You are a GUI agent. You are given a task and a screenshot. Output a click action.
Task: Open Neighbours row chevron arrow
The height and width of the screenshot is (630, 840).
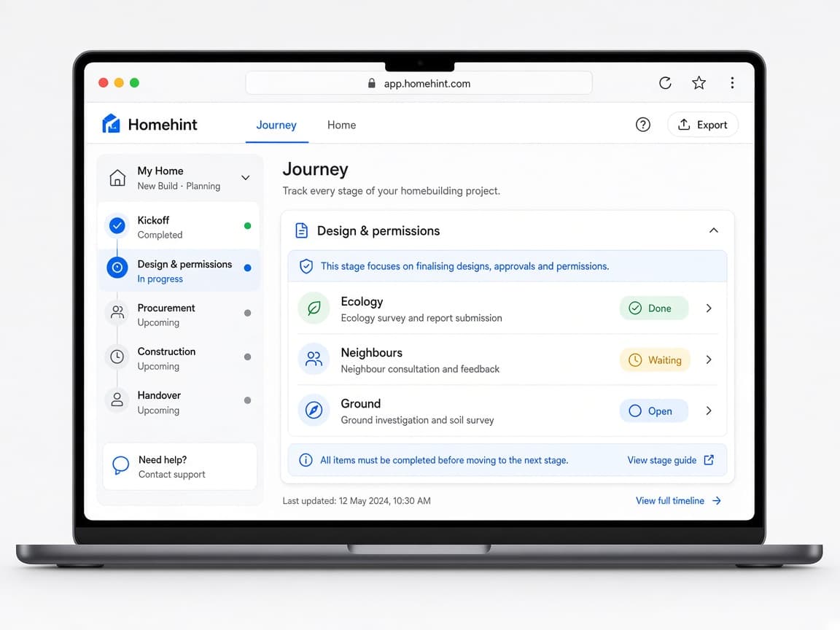click(x=709, y=359)
